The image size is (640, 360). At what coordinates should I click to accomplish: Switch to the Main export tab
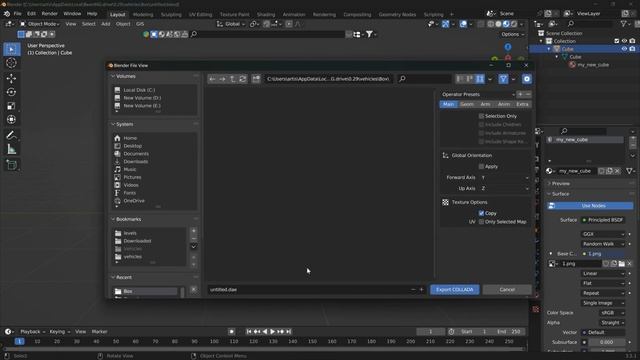448,104
